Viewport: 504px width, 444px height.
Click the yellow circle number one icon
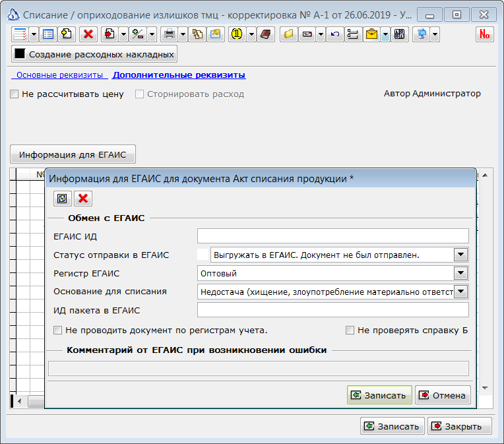237,34
